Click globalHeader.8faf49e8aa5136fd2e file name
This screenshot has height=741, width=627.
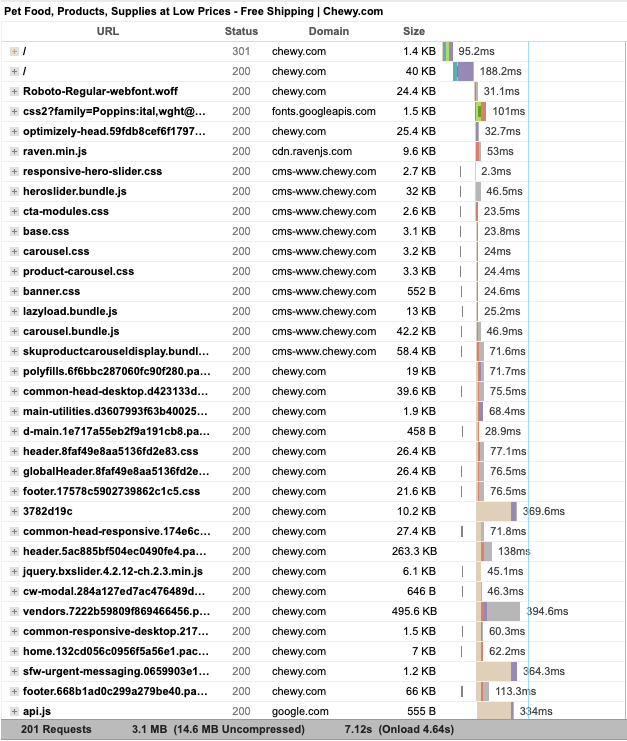click(116, 472)
